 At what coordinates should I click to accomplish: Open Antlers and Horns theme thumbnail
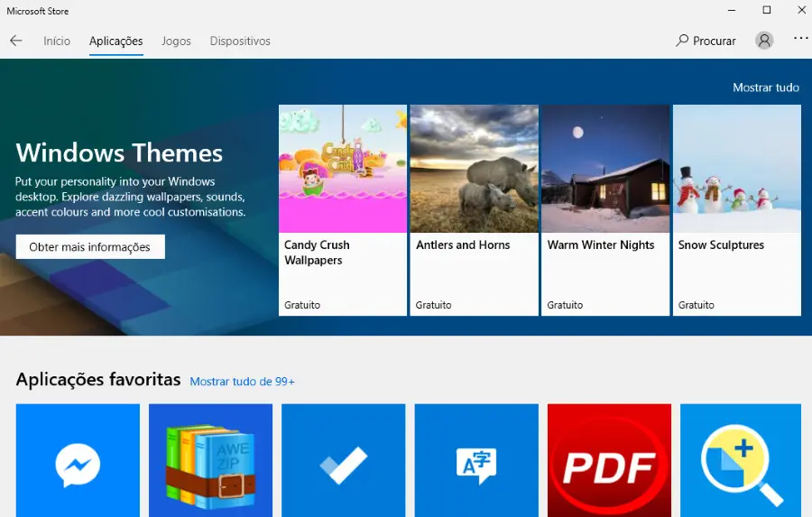475,169
